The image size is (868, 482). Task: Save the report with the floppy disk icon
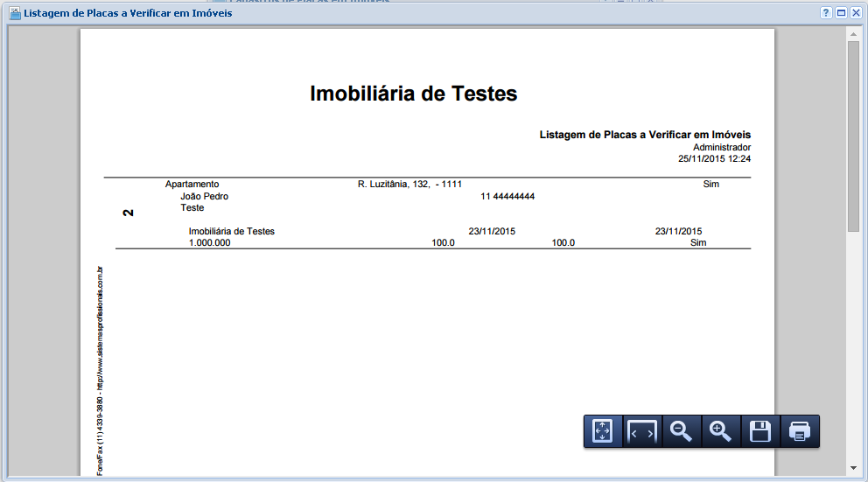(x=760, y=431)
